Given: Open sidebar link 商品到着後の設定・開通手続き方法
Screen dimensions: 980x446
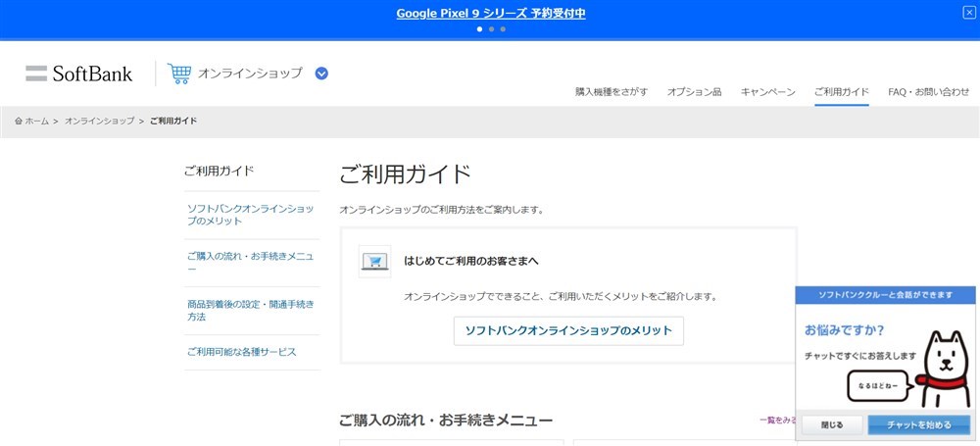Looking at the screenshot, I should [251, 311].
